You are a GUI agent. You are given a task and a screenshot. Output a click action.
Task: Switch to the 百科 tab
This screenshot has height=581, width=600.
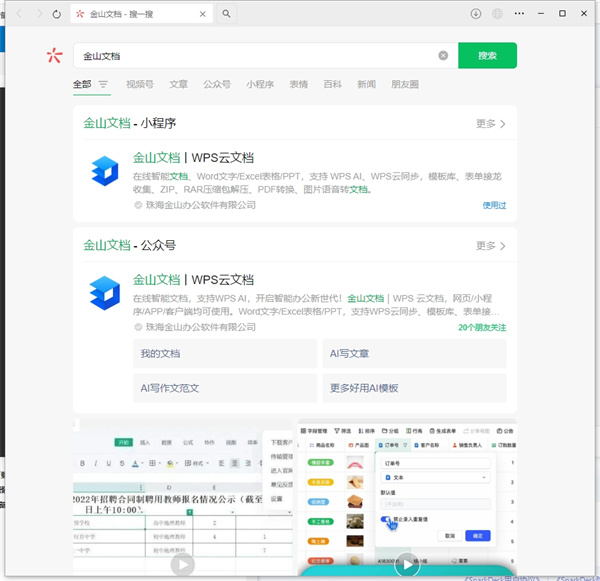[332, 84]
